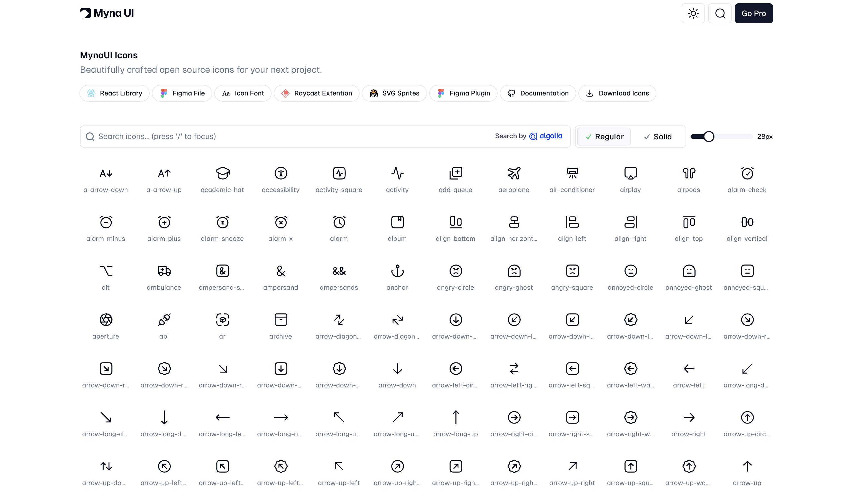Pick the archive box icon
The width and height of the screenshot is (853, 504).
click(281, 320)
